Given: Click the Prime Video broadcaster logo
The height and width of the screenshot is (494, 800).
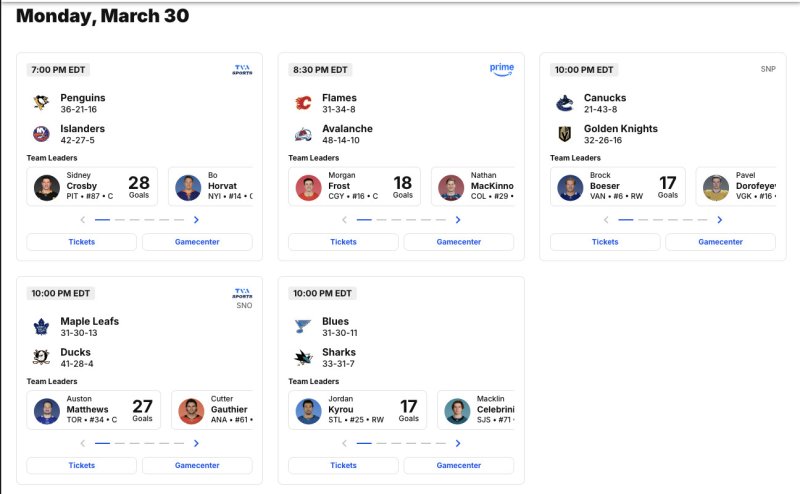Looking at the screenshot, I should (x=501, y=69).
